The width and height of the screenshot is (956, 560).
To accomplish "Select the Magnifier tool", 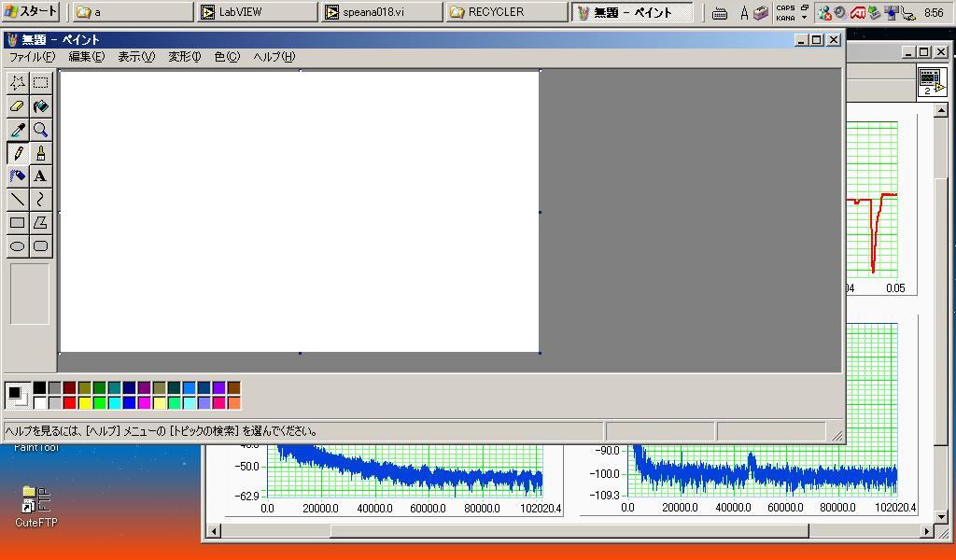I will pos(40,130).
